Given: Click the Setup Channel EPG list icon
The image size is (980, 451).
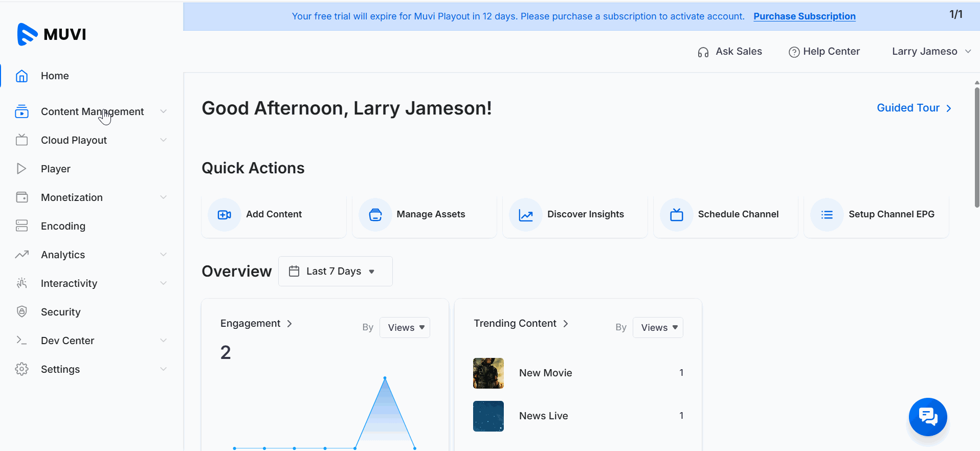Looking at the screenshot, I should coord(827,215).
